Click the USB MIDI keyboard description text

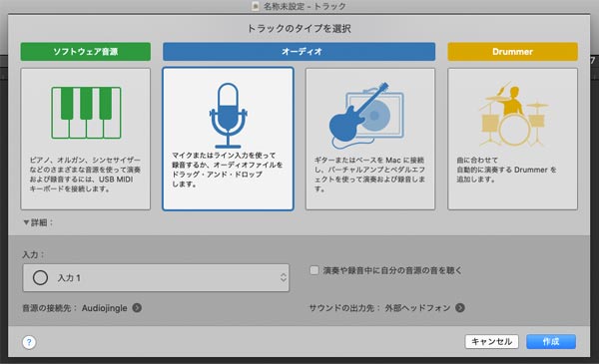(x=85, y=175)
